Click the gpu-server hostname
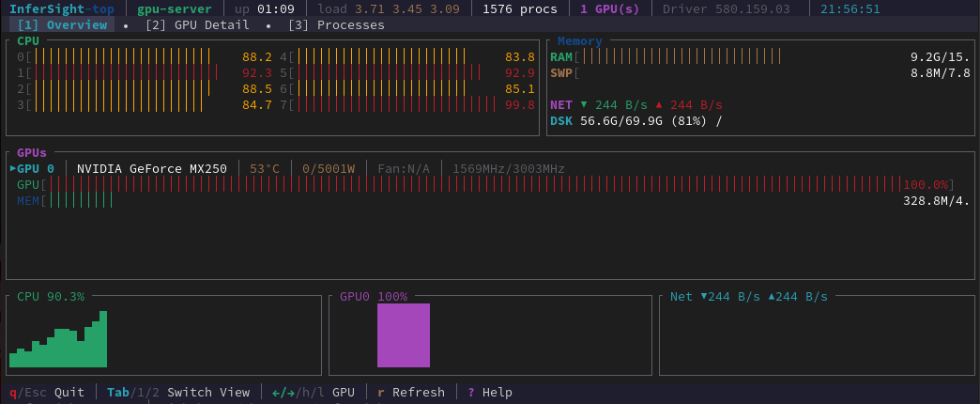The image size is (980, 404). pos(175,8)
